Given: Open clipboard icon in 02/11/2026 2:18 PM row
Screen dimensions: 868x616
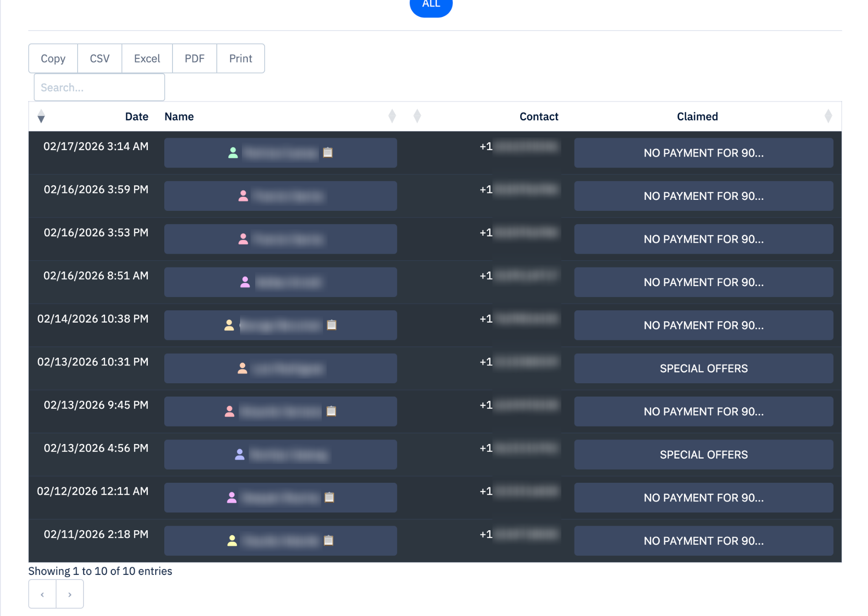Looking at the screenshot, I should [x=329, y=540].
